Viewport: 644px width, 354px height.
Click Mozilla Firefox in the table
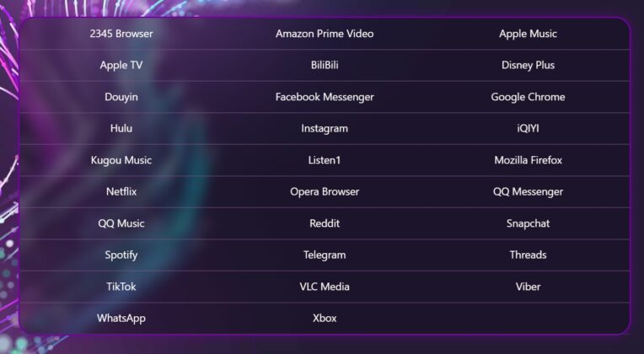528,160
